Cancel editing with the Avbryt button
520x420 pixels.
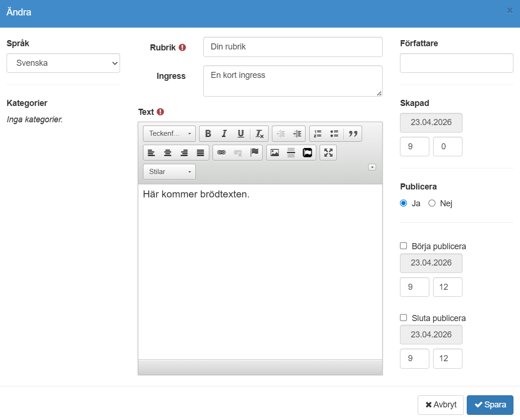(441, 405)
